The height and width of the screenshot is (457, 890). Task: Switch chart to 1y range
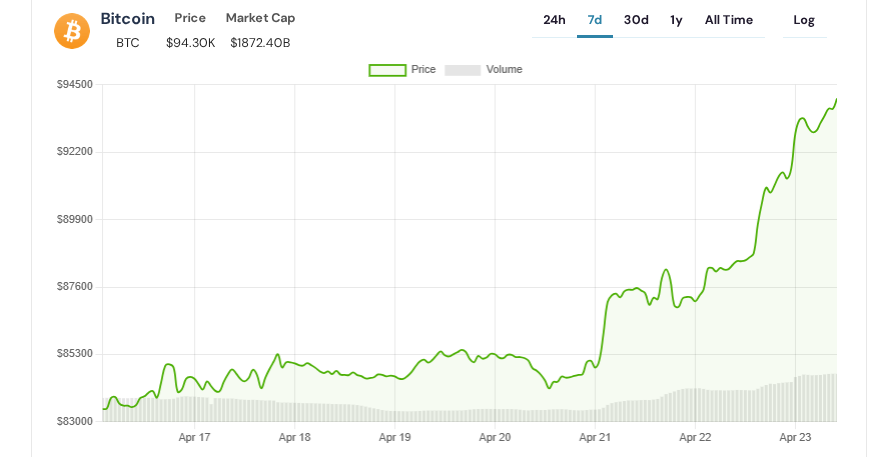pos(676,20)
